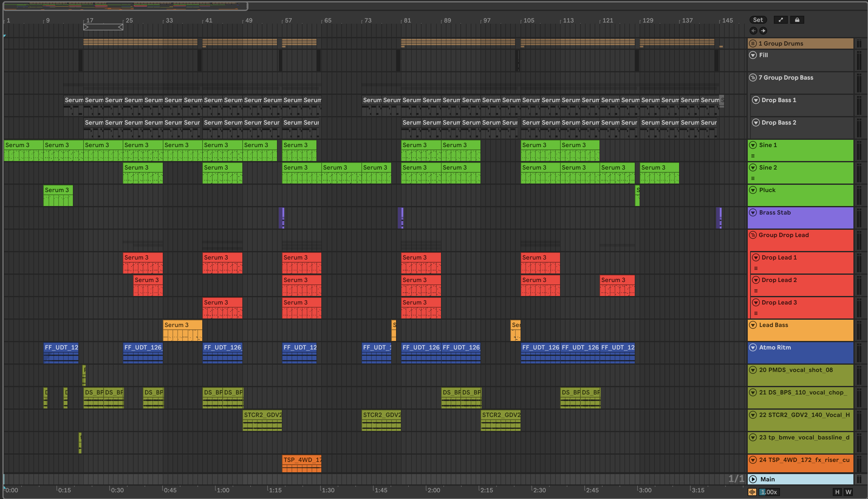Jump to next locator arrow
Image resolution: width=868 pixels, height=499 pixels.
coord(763,31)
